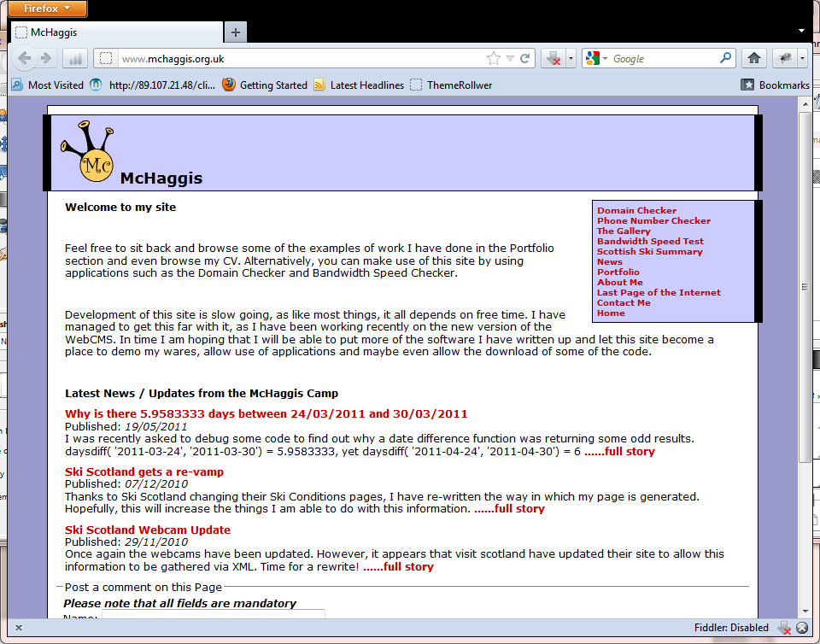
Task: Read full story of the date difference article
Action: point(619,451)
